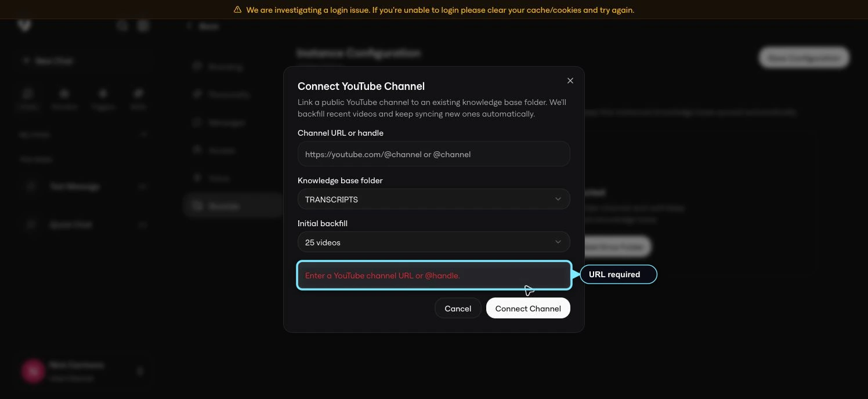Click the Connect Channel button

pos(528,309)
